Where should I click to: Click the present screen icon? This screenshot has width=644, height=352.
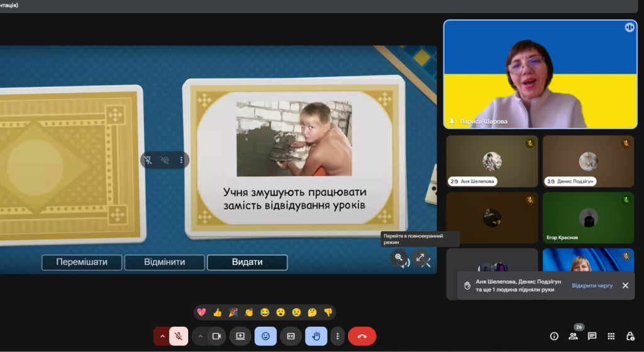tap(240, 336)
